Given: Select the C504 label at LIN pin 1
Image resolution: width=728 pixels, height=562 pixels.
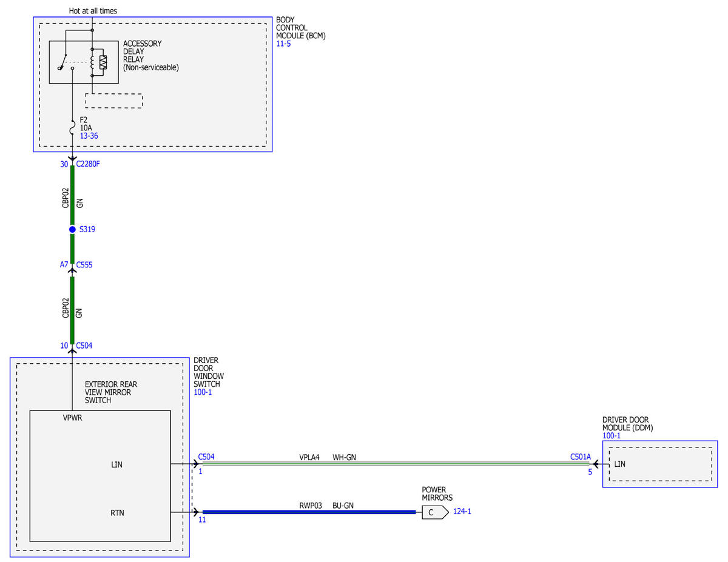Looking at the screenshot, I should coord(206,457).
